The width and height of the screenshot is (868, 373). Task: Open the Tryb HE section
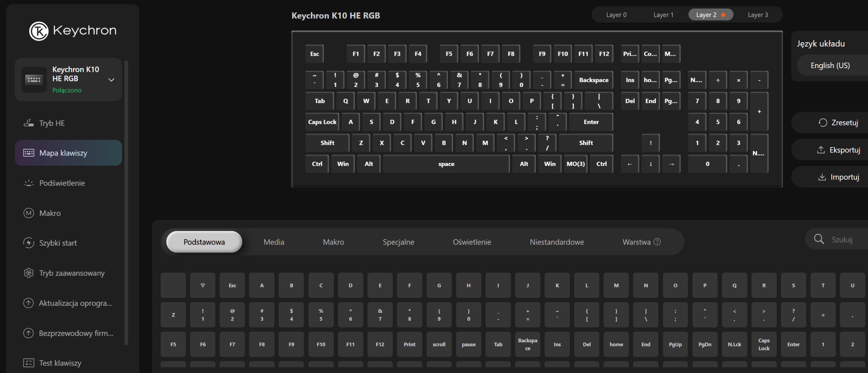pos(52,123)
